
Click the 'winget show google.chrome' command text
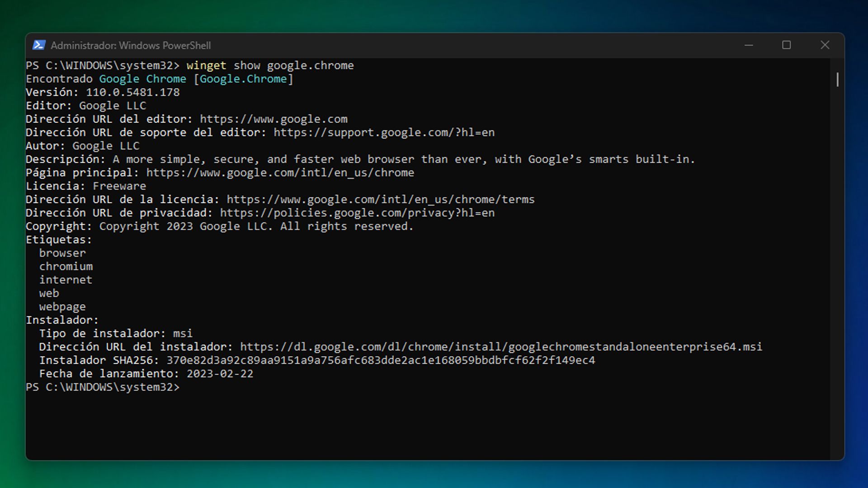[270, 66]
